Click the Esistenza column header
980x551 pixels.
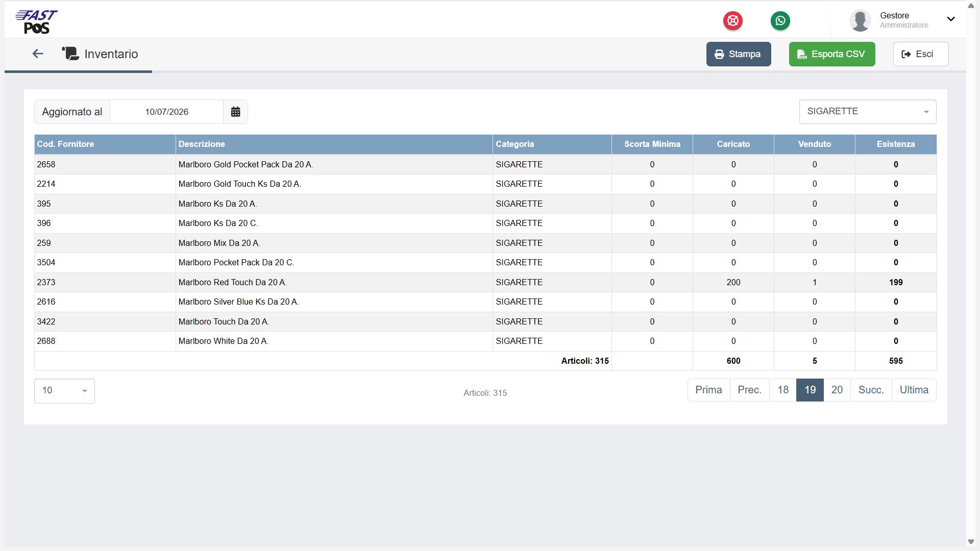pos(896,144)
